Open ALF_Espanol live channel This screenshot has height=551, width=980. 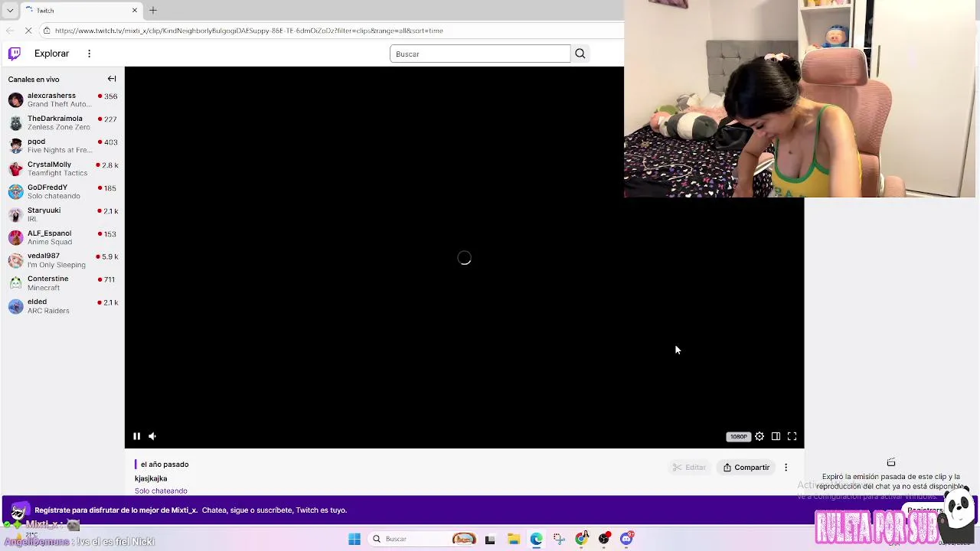point(63,237)
